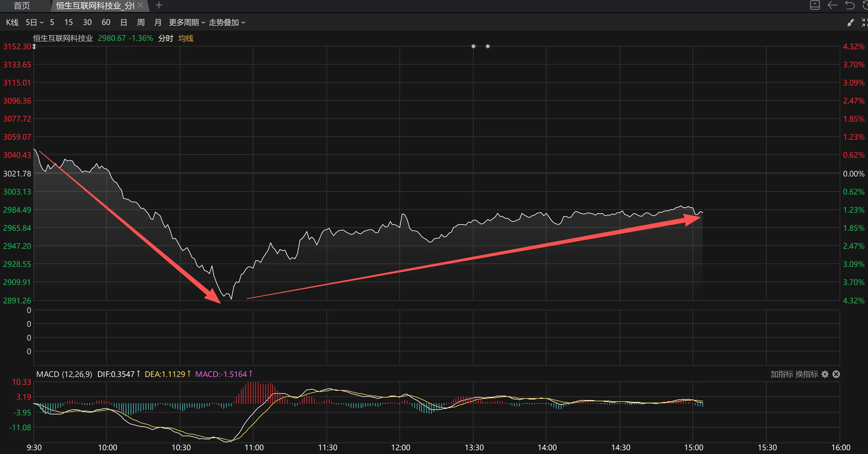Click the plus icon to add tab
Screen dimensions: 868x454
(159, 5)
